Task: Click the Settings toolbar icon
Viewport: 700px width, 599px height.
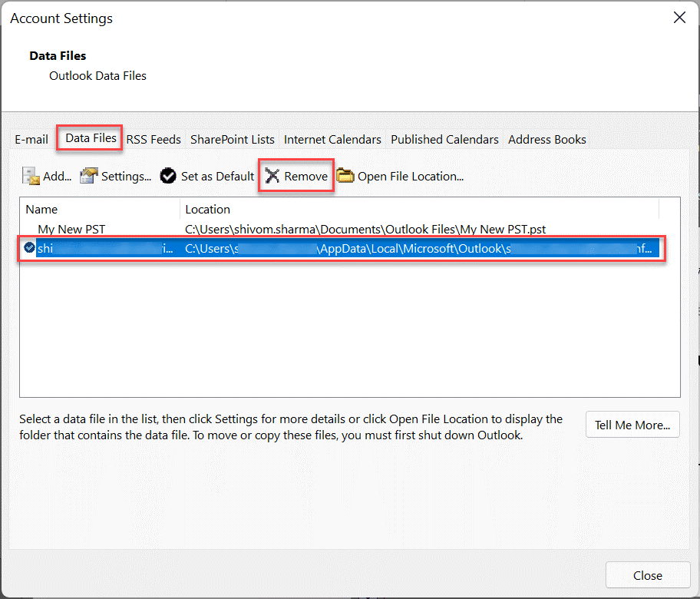Action: click(89, 176)
